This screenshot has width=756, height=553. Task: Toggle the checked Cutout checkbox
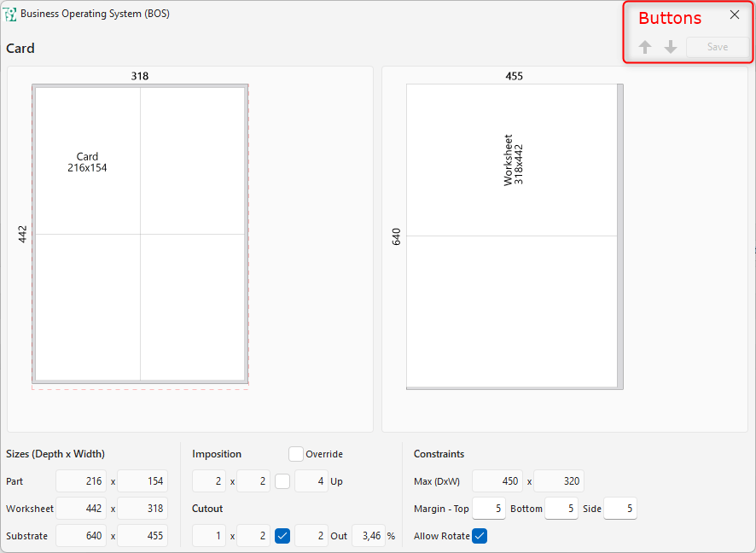point(282,536)
